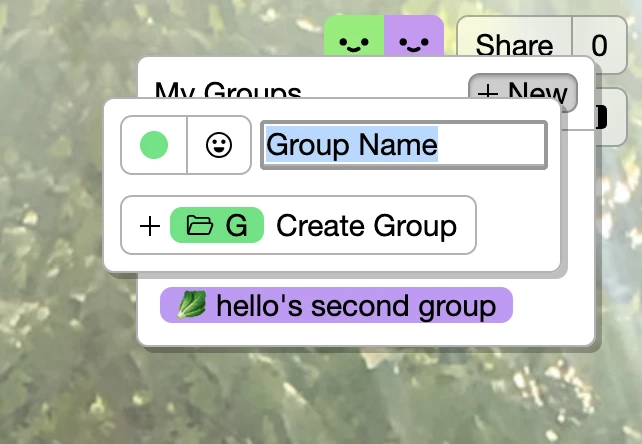This screenshot has width=642, height=444.
Task: Click the Share button
Action: coord(514,45)
